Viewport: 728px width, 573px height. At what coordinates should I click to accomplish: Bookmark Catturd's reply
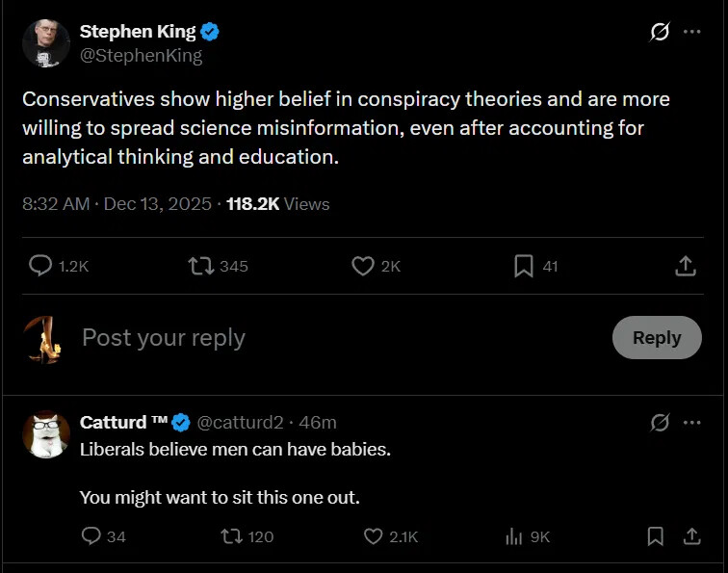(x=656, y=536)
